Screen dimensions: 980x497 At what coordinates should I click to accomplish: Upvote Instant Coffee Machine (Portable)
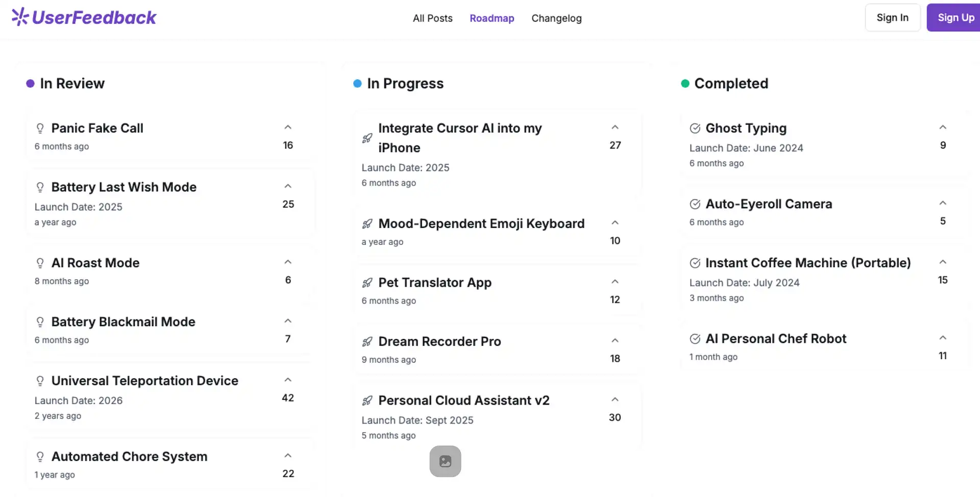click(943, 262)
